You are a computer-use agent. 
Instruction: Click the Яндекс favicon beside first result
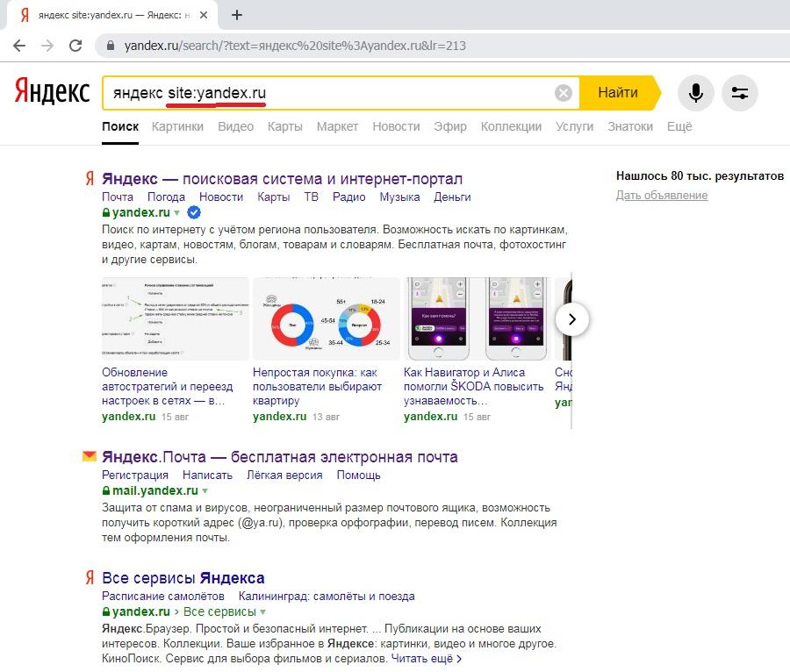click(x=90, y=178)
